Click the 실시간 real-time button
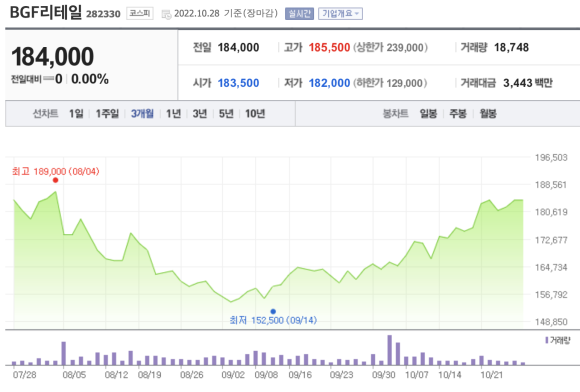This screenshot has width=580, height=392. click(x=299, y=14)
